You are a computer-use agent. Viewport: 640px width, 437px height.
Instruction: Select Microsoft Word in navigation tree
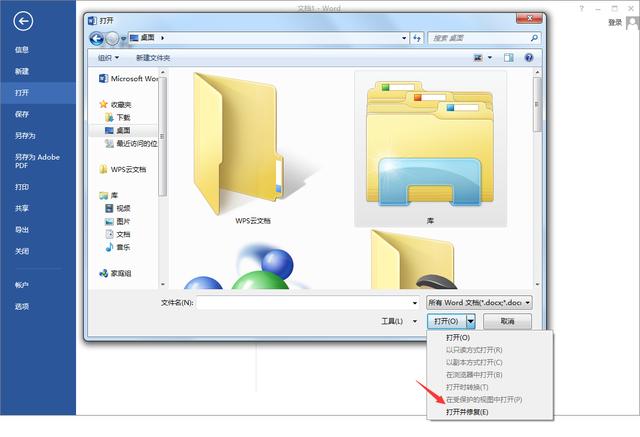(x=129, y=78)
